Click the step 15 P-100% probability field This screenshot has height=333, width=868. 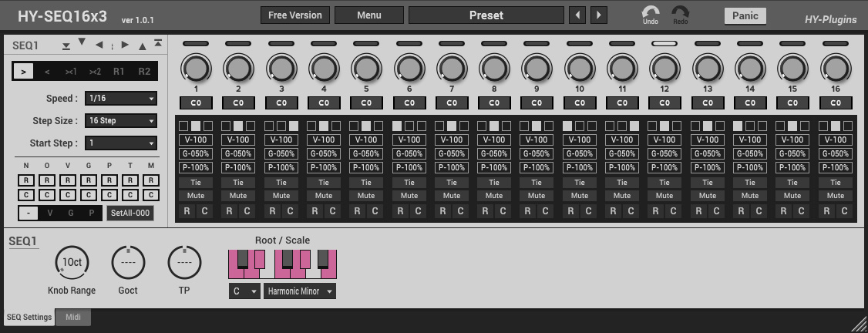(792, 167)
